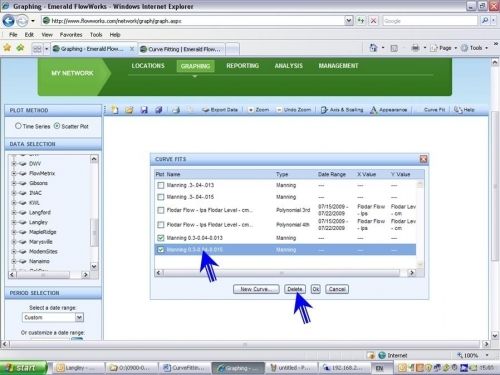
Task: Switch to CurveFittin... taskbar item
Action: (184, 368)
